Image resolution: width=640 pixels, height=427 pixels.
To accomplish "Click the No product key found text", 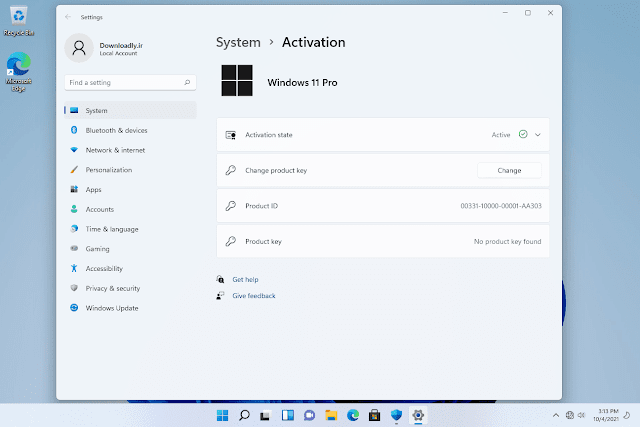I will [507, 241].
